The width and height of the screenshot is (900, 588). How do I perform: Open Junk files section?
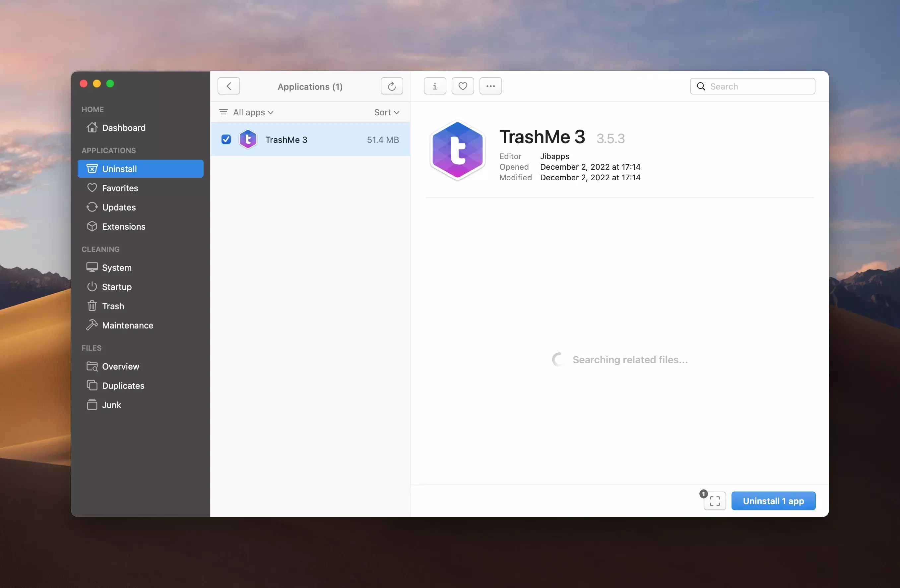click(x=140, y=405)
